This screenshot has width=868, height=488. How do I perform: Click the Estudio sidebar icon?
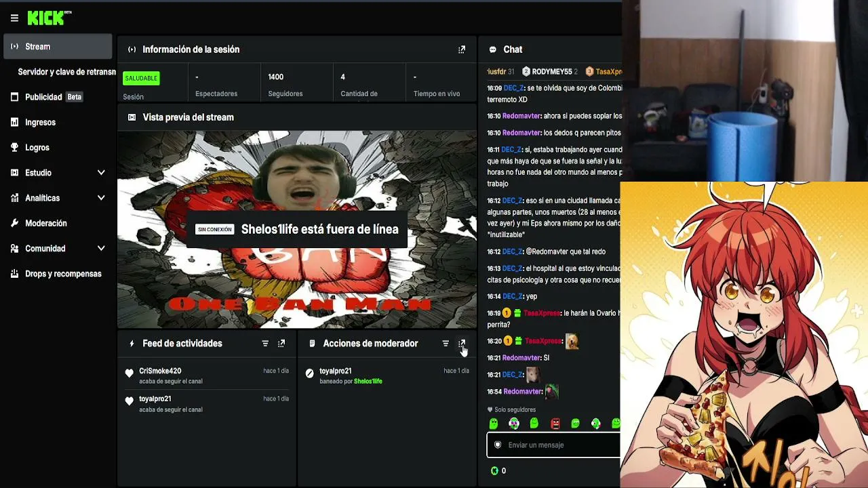(x=14, y=173)
